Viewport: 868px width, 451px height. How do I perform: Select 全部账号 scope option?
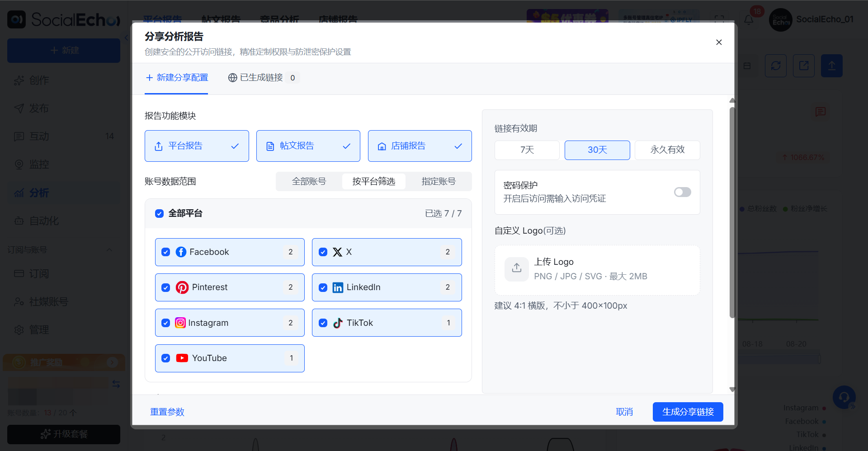click(309, 182)
